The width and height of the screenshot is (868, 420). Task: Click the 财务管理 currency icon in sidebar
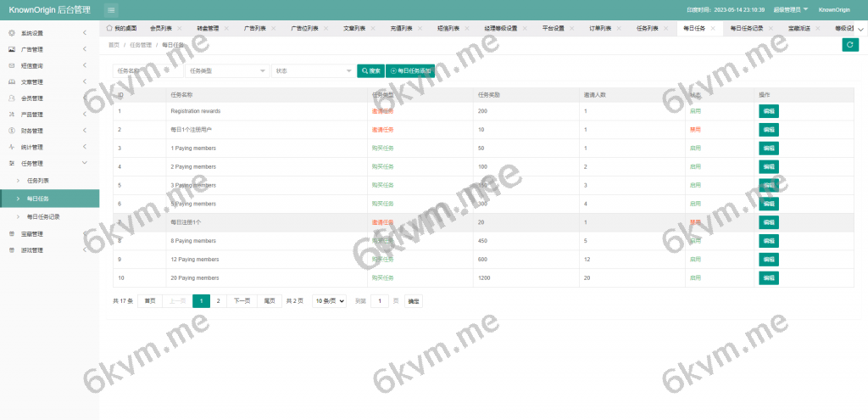pyautogui.click(x=11, y=131)
